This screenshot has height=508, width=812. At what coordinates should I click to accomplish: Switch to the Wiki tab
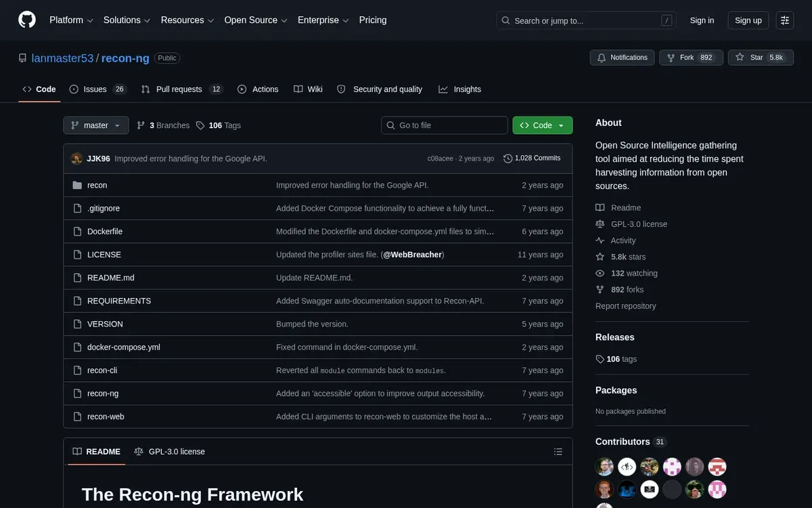click(308, 89)
